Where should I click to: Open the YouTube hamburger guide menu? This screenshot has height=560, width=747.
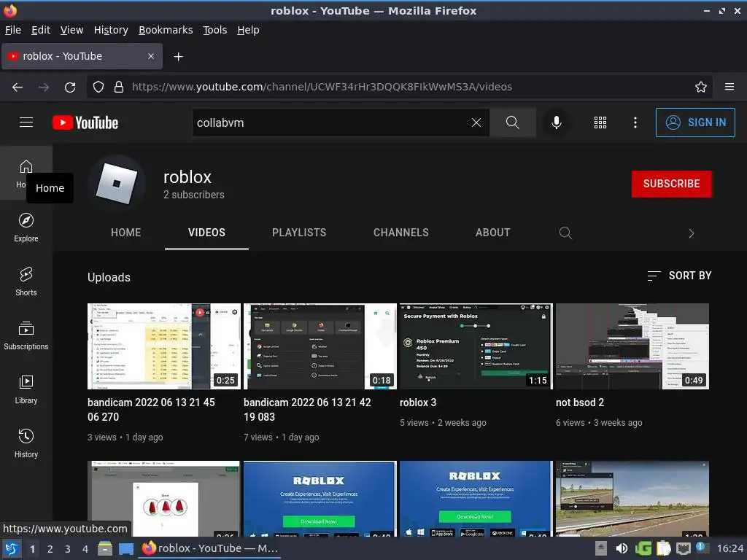point(26,122)
